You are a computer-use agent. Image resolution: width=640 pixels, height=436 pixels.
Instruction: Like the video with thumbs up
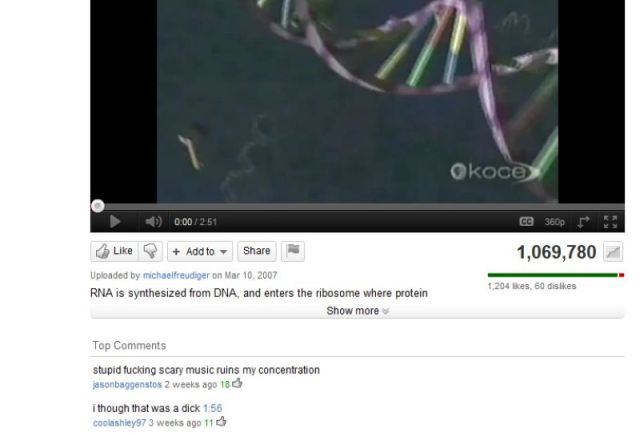click(115, 251)
